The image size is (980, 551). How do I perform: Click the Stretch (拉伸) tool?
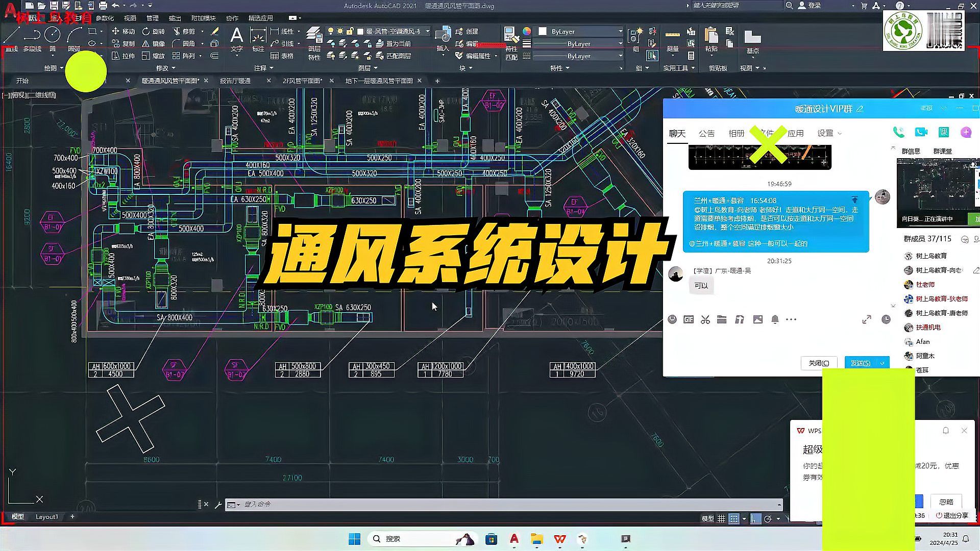(x=123, y=56)
